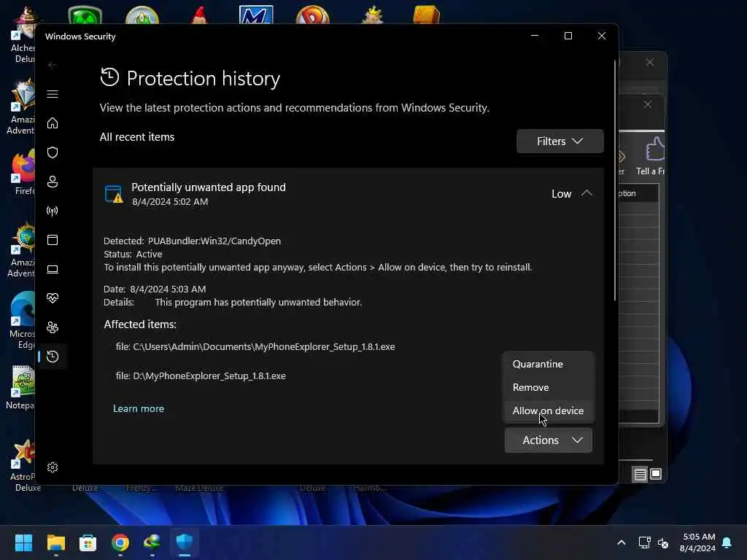Open Microsoft Edge desktop shortcut
The height and width of the screenshot is (560, 747).
pos(23,321)
